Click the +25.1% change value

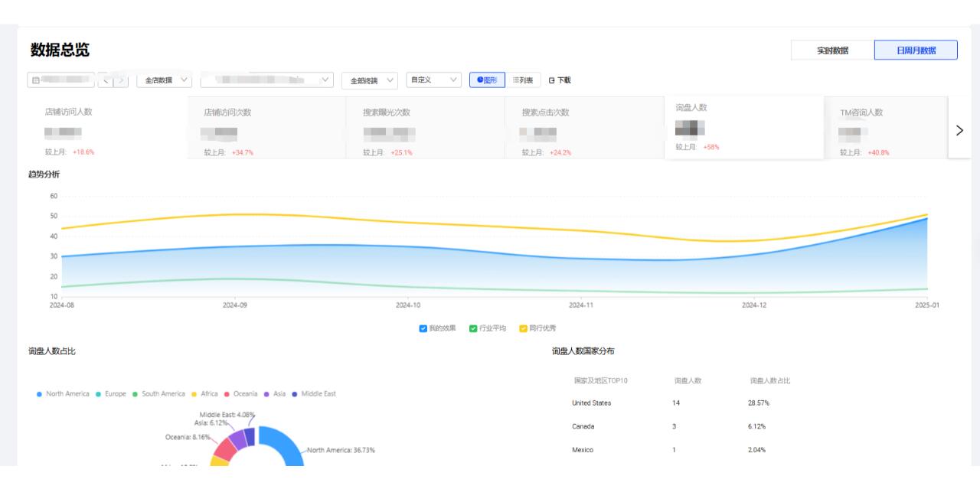pyautogui.click(x=401, y=153)
